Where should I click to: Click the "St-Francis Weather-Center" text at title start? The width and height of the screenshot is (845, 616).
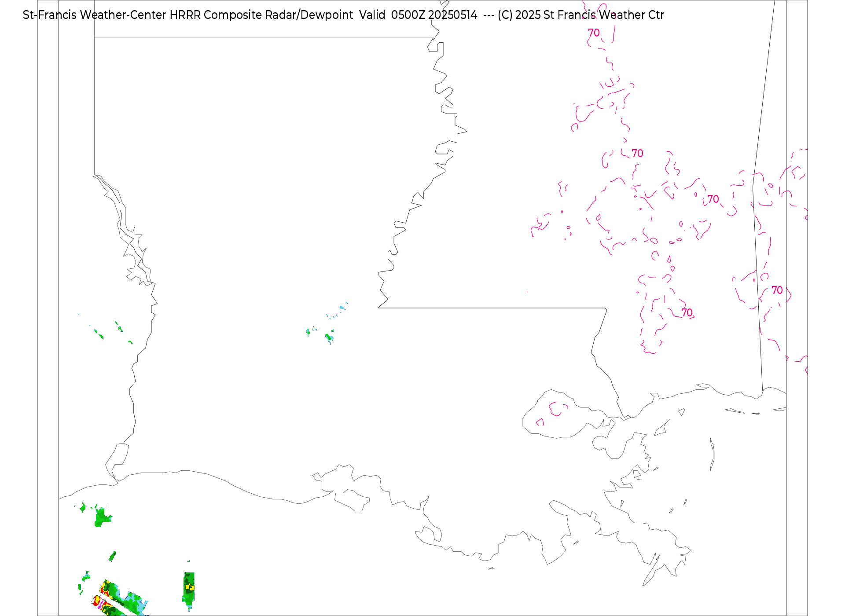[95, 15]
